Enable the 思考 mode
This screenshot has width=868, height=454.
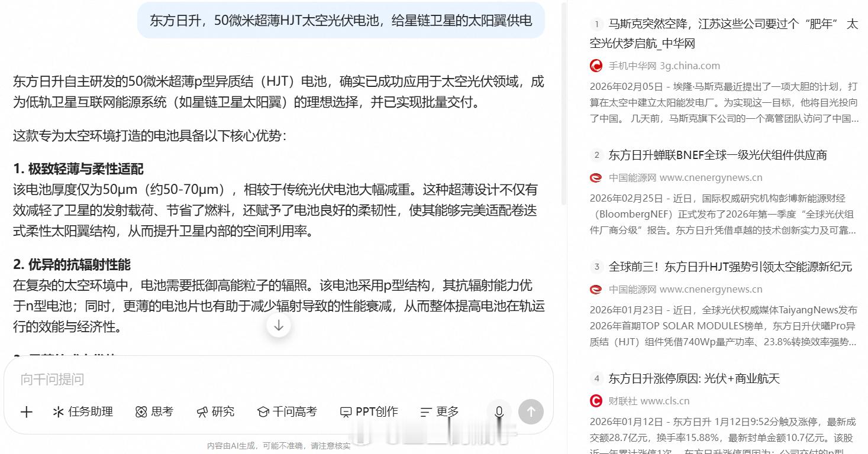[x=154, y=412]
